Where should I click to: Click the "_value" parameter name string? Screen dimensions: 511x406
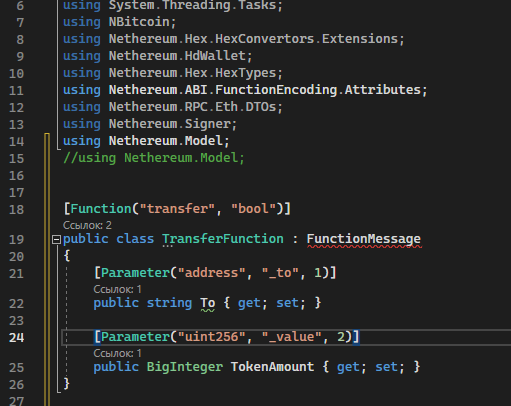(x=291, y=337)
